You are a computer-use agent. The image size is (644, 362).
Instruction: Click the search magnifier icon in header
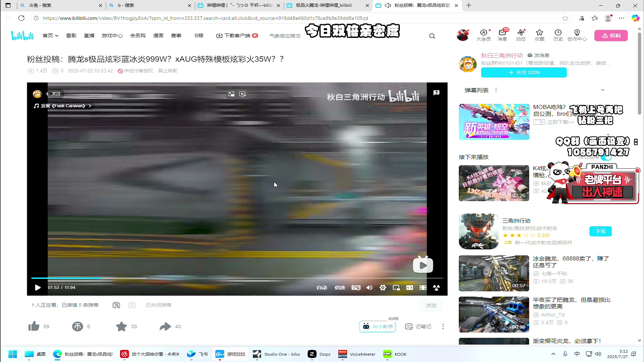[x=432, y=36]
